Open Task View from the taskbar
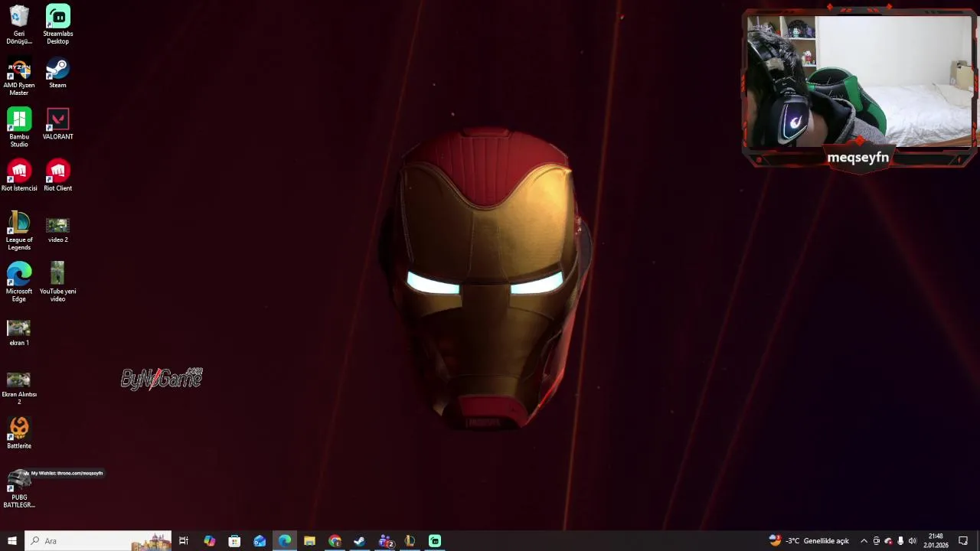The image size is (980, 551). pyautogui.click(x=184, y=541)
